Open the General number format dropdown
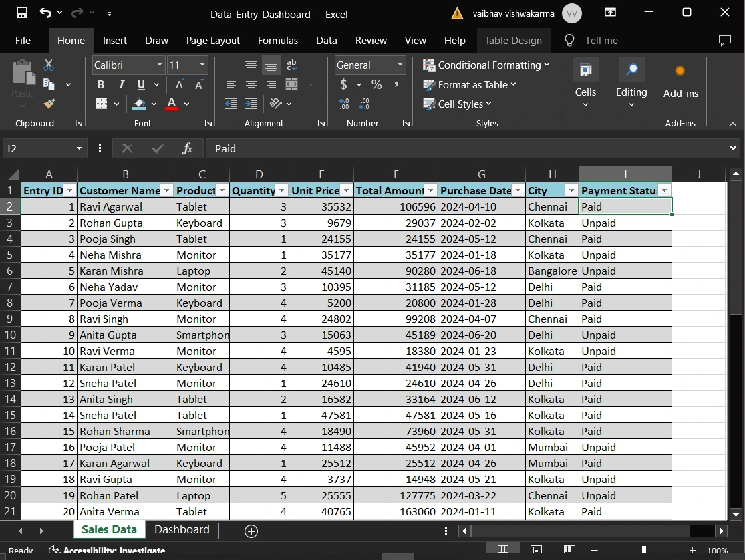Screen dimensions: 745x560 point(400,65)
